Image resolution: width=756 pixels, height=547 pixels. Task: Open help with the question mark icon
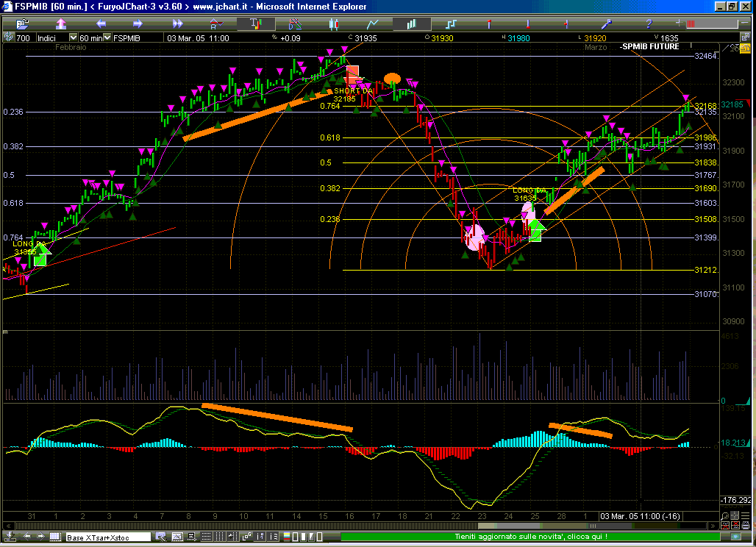(x=648, y=24)
